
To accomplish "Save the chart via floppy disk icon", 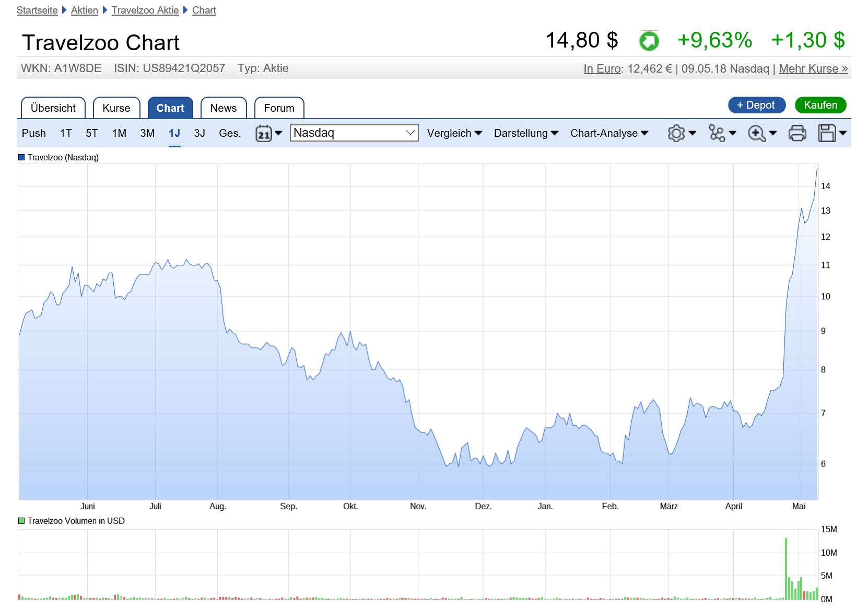I will point(832,133).
